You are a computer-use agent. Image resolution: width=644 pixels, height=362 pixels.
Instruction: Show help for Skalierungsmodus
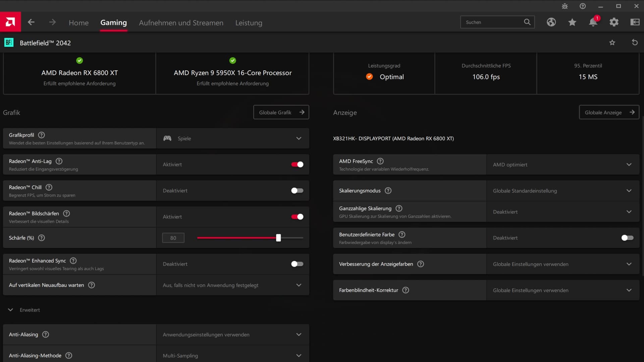click(388, 190)
